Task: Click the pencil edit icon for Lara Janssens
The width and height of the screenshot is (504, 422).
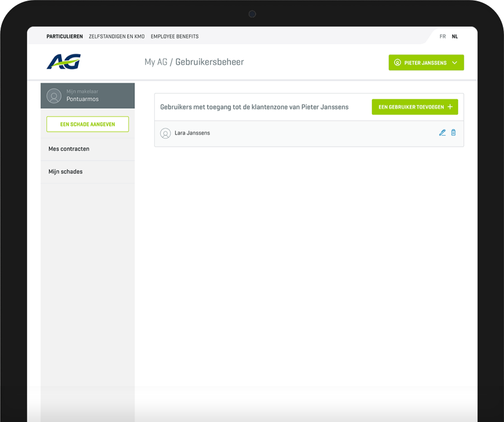Action: [x=442, y=133]
